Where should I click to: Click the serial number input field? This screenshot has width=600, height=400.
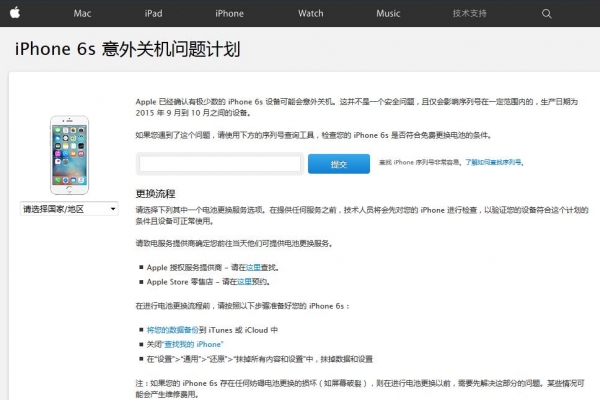tap(220, 164)
